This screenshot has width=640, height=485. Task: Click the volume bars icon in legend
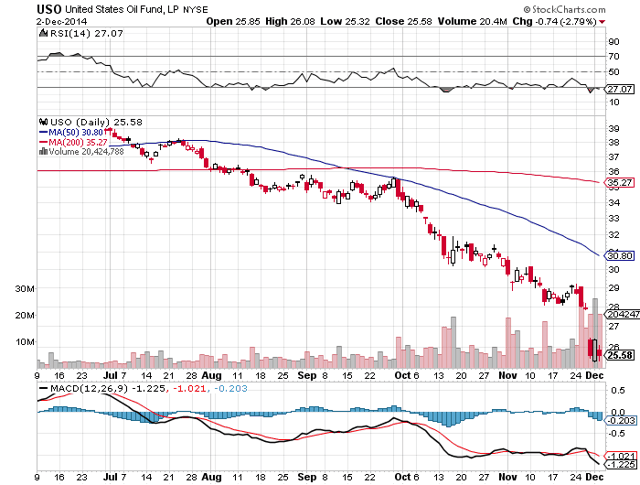click(x=43, y=151)
